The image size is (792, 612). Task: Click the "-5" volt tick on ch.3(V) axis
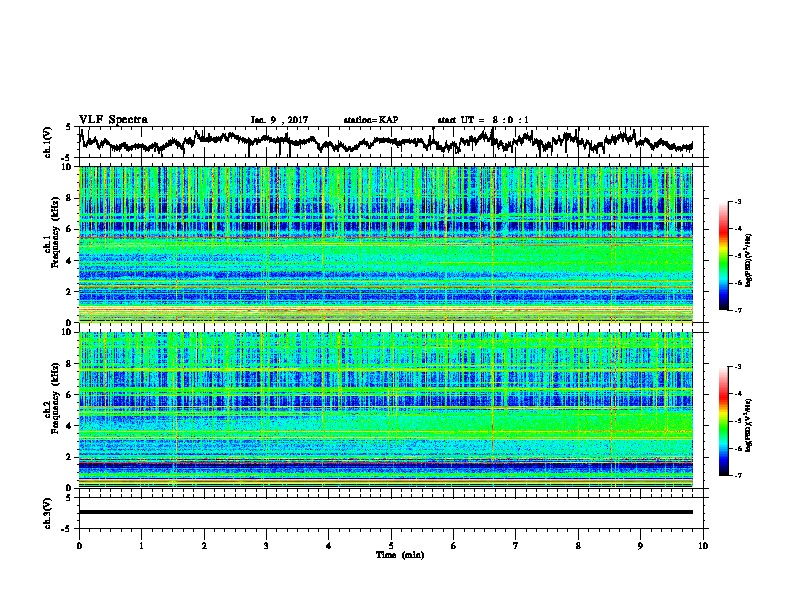[x=67, y=529]
